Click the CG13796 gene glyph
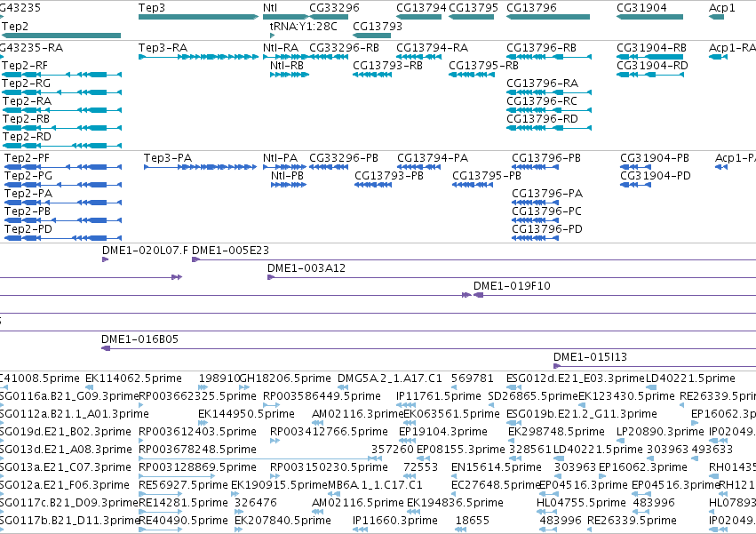Viewport: 756px width, 534px height. [x=548, y=17]
